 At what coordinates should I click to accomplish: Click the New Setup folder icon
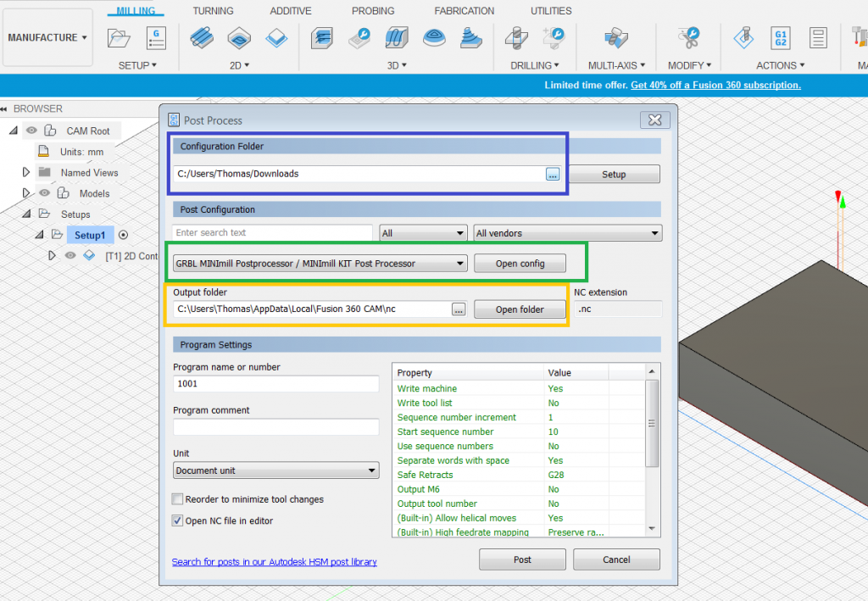[x=120, y=38]
